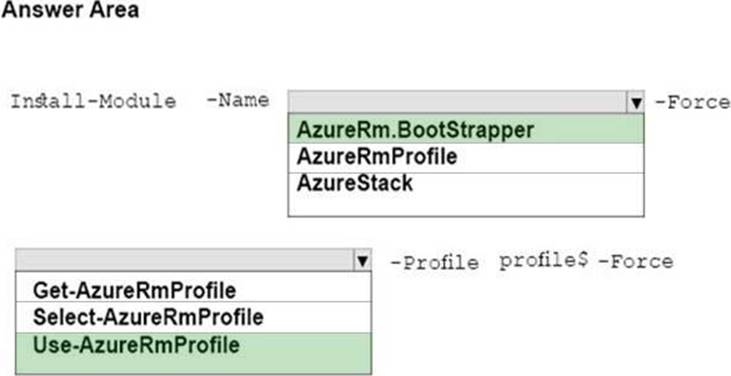This screenshot has width=731, height=376.
Task: Click the Answer Area heading
Action: tap(70, 10)
